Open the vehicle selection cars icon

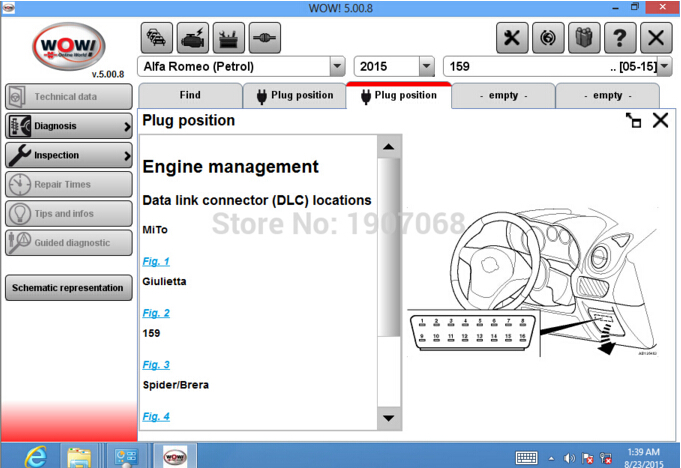tap(157, 38)
